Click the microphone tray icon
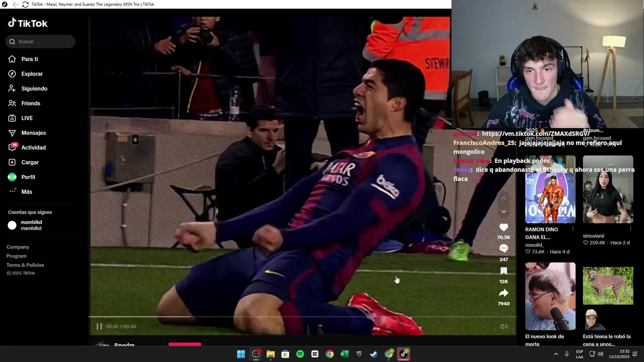Viewport: 644px width, 362px height. tap(567, 354)
